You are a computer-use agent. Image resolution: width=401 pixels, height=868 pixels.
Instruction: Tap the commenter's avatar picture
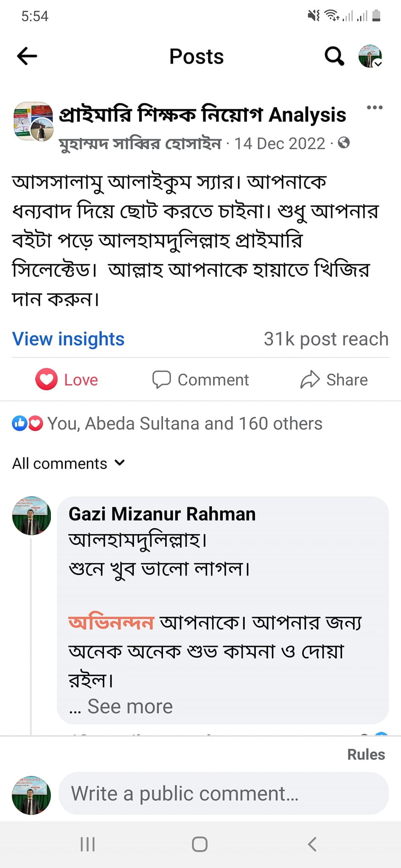click(x=31, y=516)
